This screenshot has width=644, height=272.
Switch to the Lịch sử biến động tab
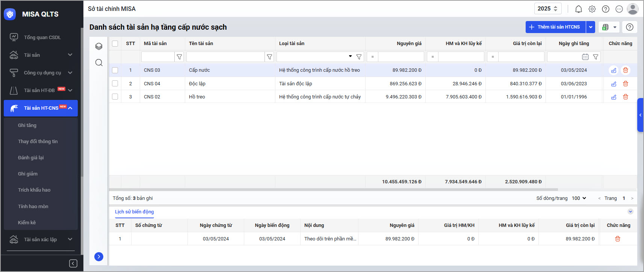click(134, 212)
